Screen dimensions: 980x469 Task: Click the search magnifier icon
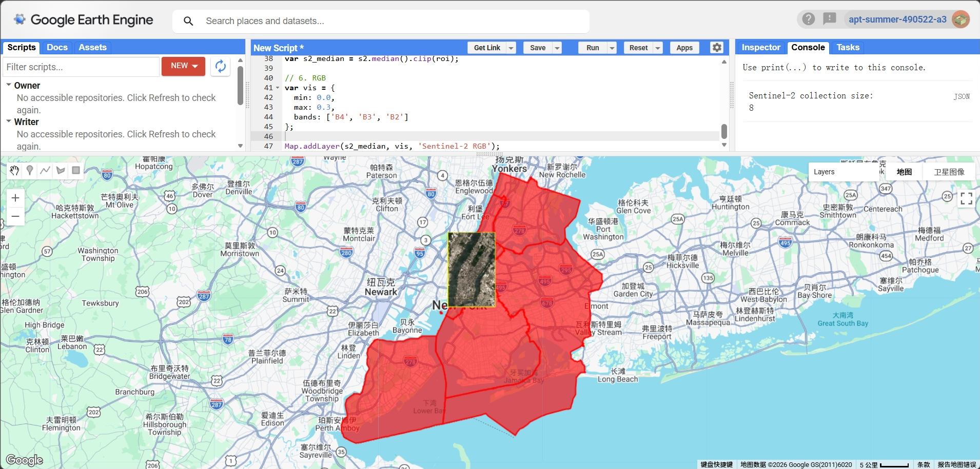click(188, 21)
